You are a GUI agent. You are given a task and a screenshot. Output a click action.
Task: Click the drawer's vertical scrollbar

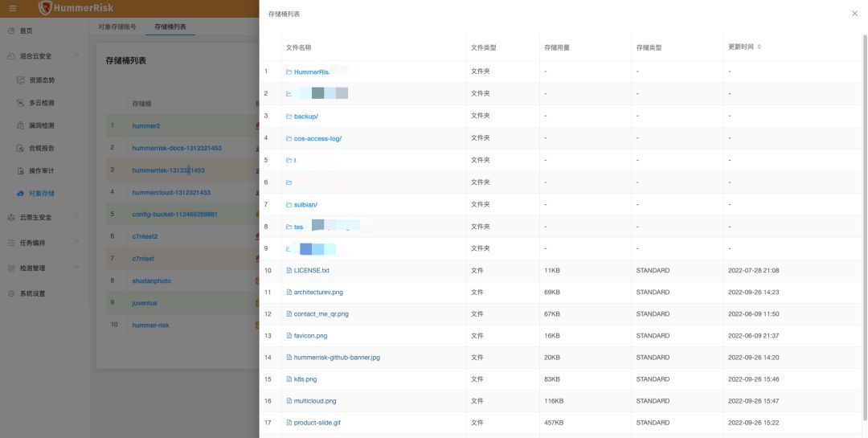(865, 227)
